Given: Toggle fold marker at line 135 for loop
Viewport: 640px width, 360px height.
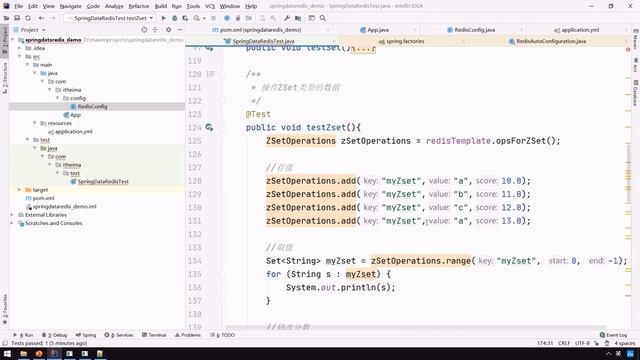Looking at the screenshot, I should (x=222, y=274).
